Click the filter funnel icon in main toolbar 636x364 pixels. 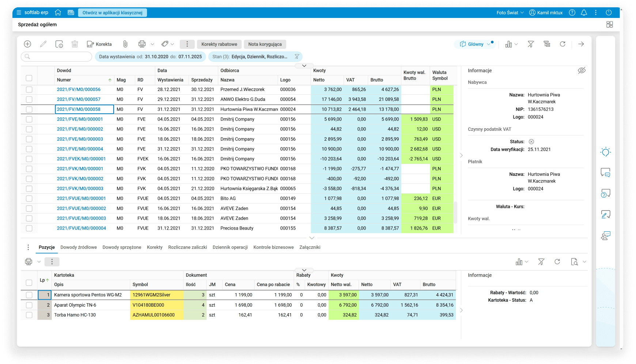pos(531,44)
